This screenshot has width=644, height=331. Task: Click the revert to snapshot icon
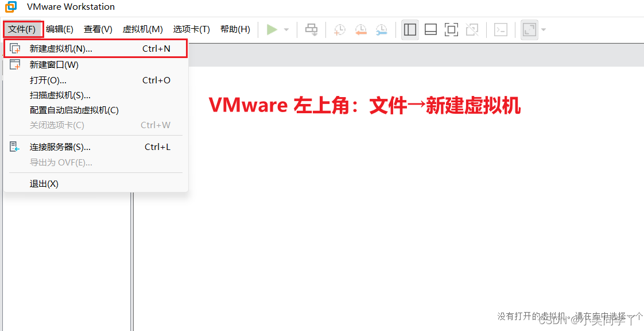[x=360, y=30]
